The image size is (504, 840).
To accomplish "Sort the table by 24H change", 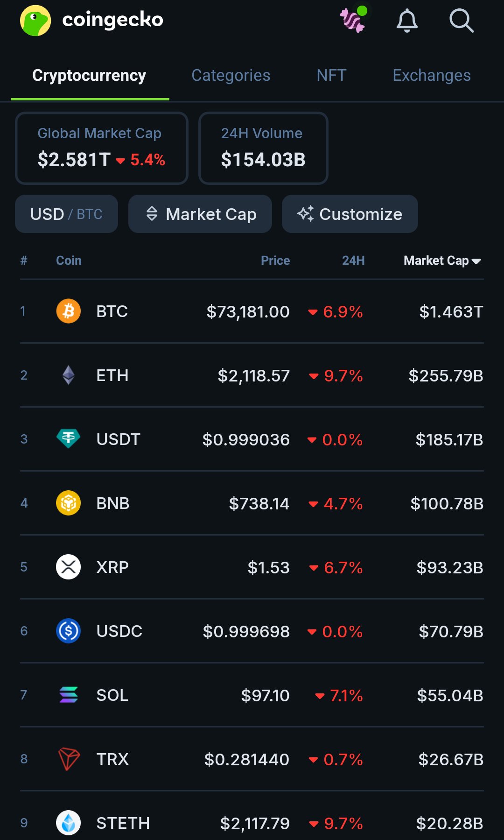I will click(353, 261).
